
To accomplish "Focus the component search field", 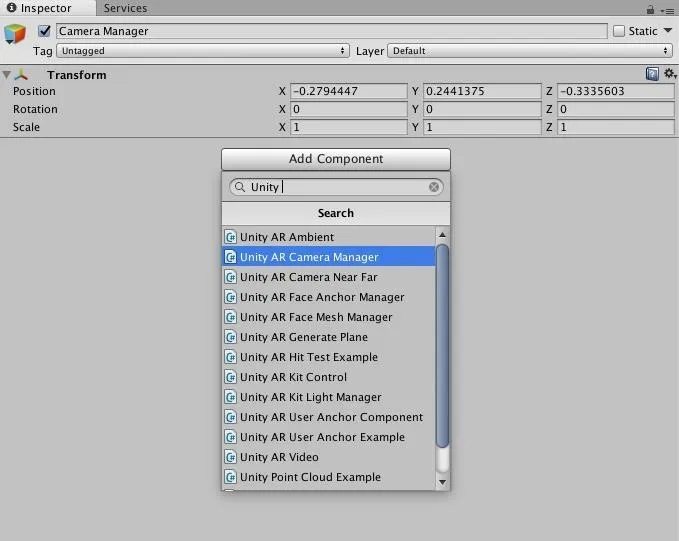I will (336, 187).
